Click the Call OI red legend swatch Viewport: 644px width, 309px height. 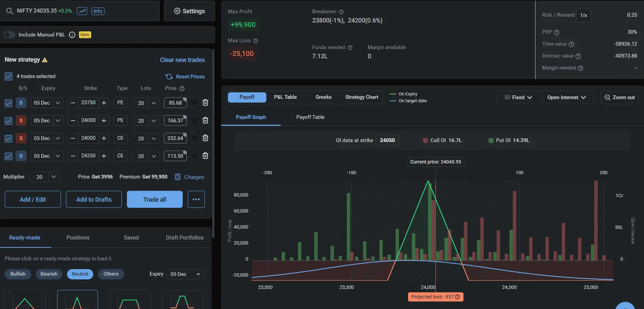pyautogui.click(x=425, y=140)
